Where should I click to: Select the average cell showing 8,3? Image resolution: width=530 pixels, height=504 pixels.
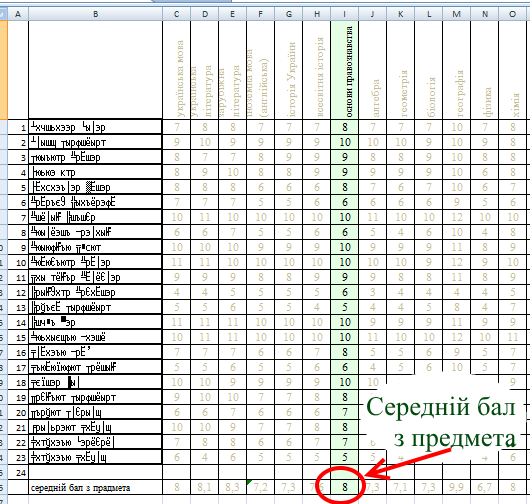click(233, 487)
